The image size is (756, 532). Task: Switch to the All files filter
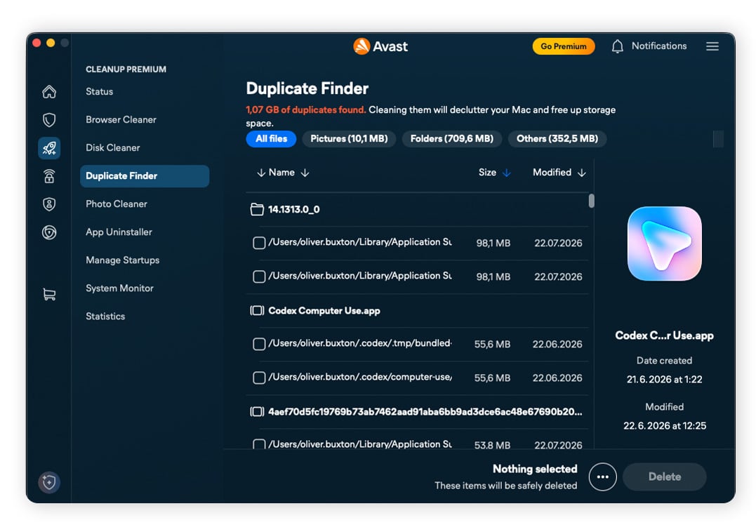pos(271,139)
